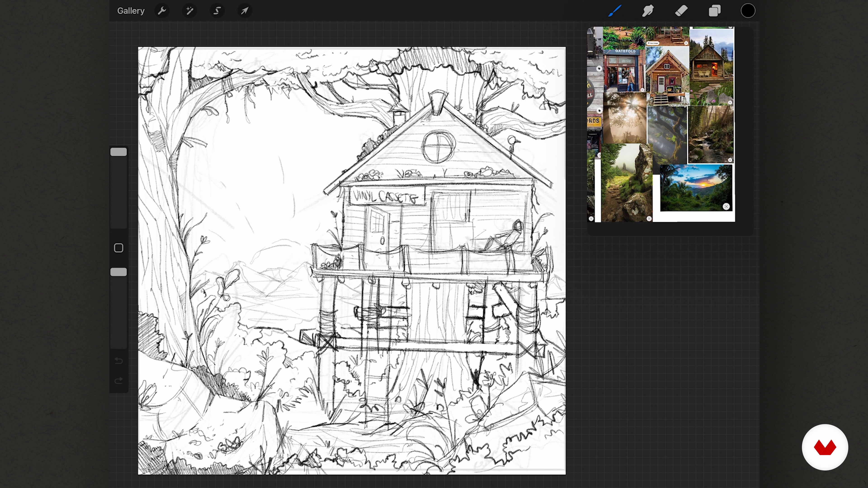Activate the Selection S-shaped tool
This screenshot has height=488, width=868.
coord(217,11)
